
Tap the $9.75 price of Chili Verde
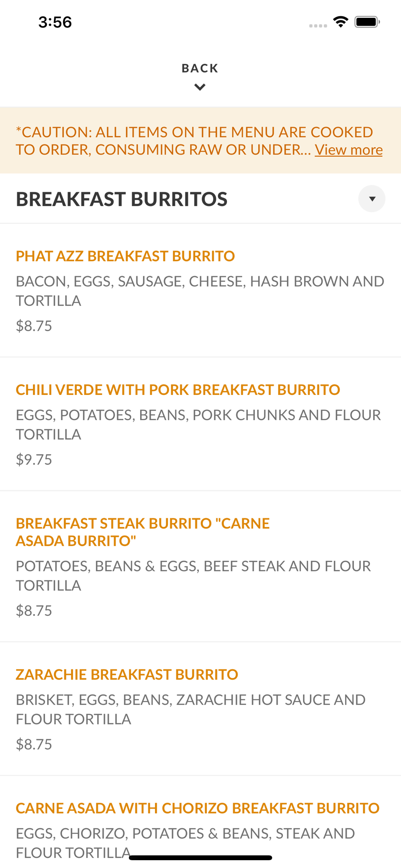pyautogui.click(x=34, y=459)
